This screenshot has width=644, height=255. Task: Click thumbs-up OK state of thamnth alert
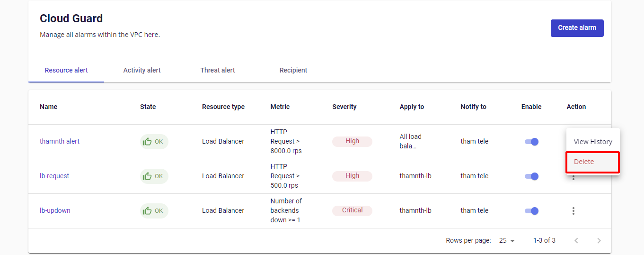(x=154, y=142)
